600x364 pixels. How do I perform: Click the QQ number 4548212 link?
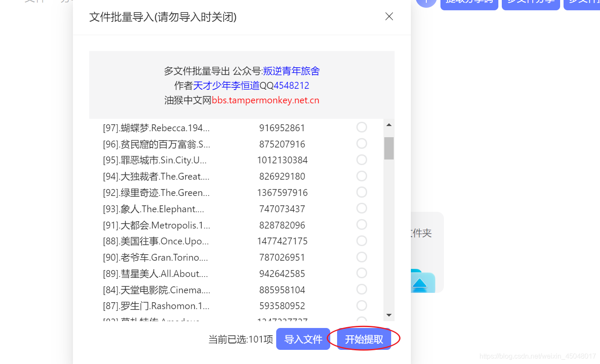[x=291, y=86]
